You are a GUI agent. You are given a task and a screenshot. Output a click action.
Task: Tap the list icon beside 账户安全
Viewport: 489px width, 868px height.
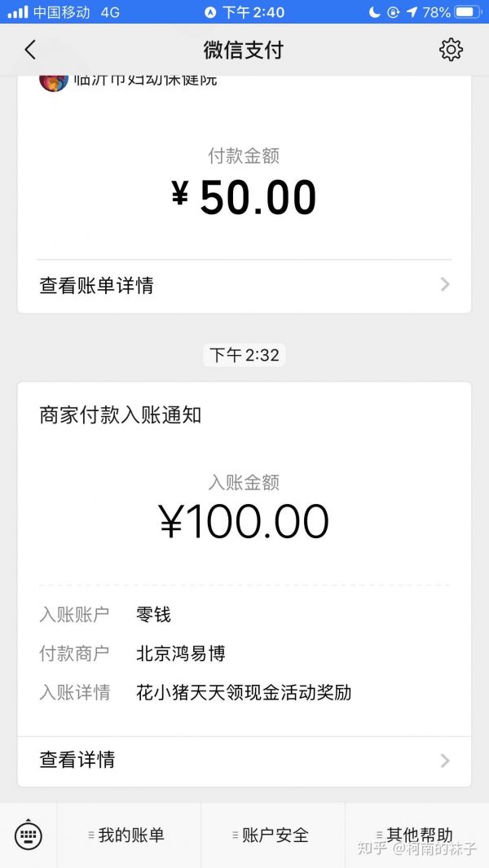click(x=234, y=835)
